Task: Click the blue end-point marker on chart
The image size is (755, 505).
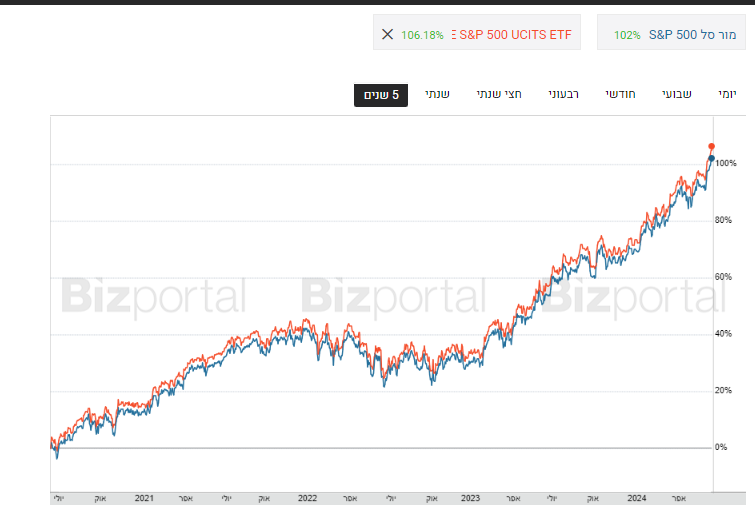Action: pyautogui.click(x=711, y=158)
